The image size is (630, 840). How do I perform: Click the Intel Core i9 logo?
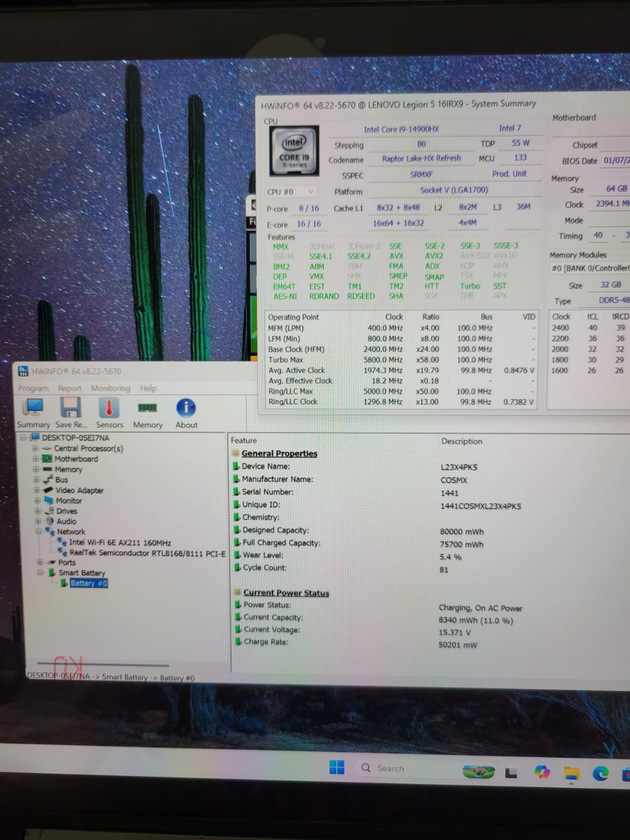coord(294,151)
